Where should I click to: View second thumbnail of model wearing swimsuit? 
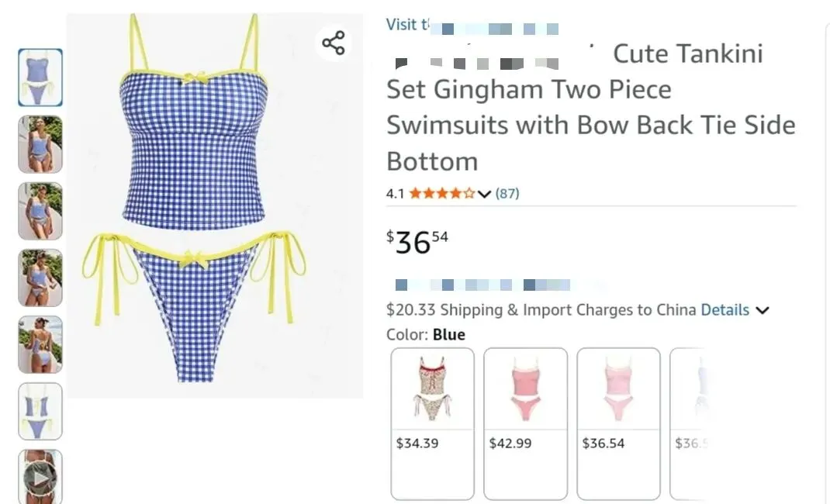pyautogui.click(x=40, y=144)
